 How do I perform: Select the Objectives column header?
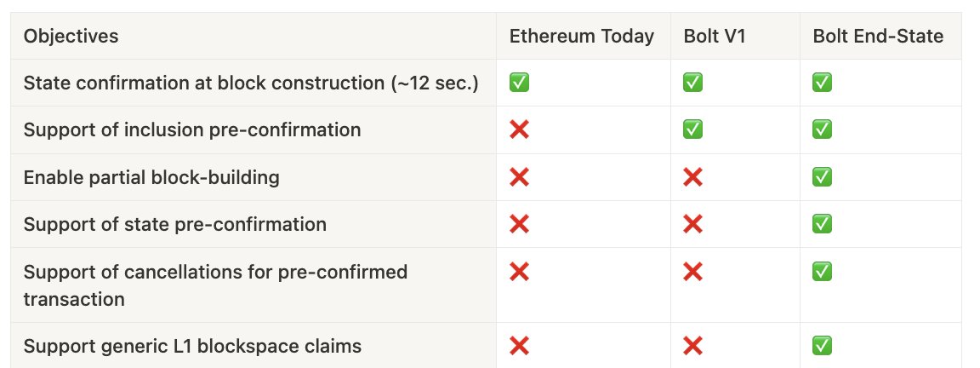[71, 36]
